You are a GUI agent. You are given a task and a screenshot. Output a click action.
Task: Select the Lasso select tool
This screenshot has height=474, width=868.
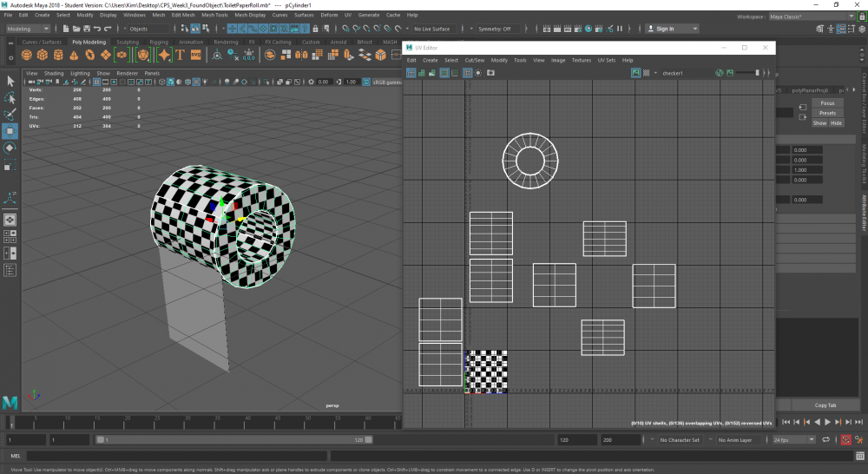click(10, 98)
